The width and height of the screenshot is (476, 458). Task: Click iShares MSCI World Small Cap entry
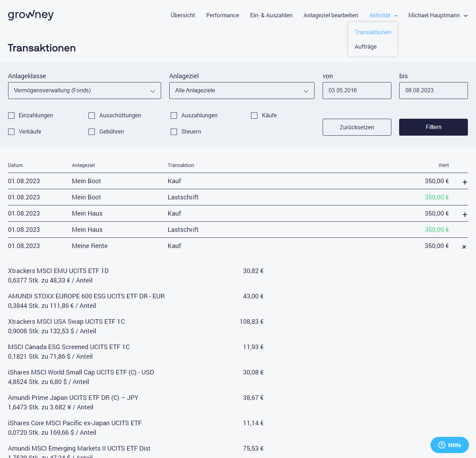81,372
